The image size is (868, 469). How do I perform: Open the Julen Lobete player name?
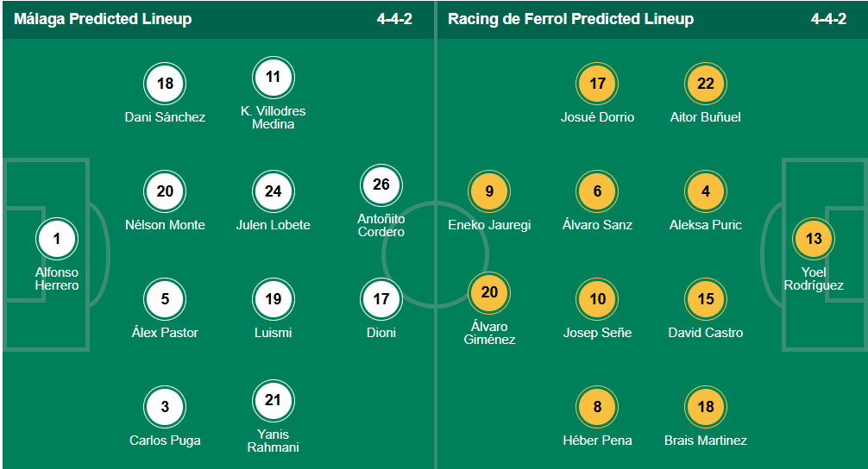(273, 225)
